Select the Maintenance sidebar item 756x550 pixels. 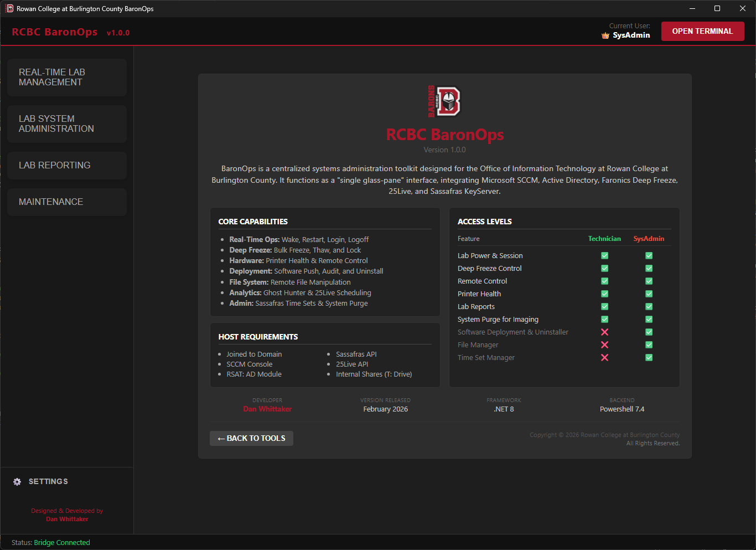coord(67,202)
